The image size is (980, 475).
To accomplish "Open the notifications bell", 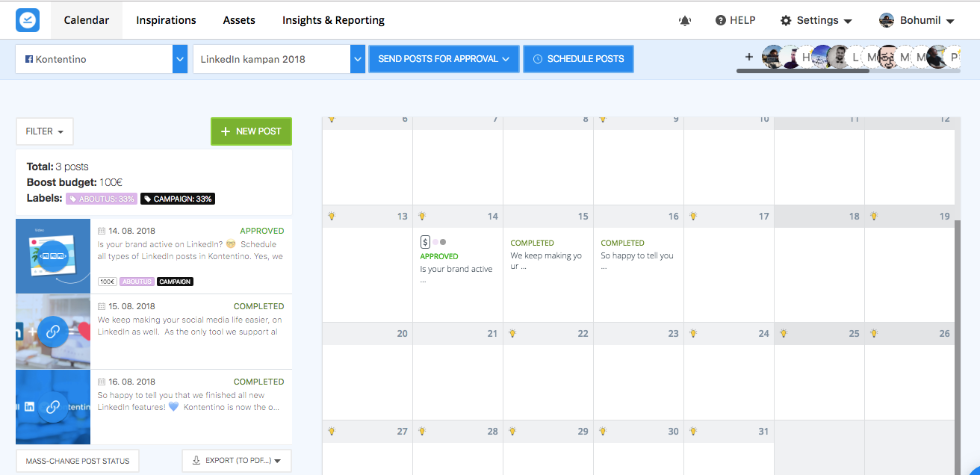I will pyautogui.click(x=685, y=21).
